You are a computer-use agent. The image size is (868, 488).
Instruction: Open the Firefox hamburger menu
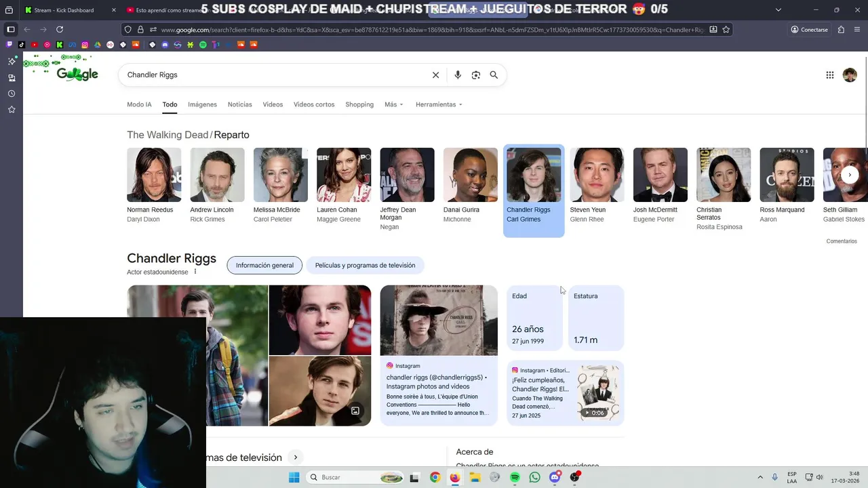tap(858, 30)
